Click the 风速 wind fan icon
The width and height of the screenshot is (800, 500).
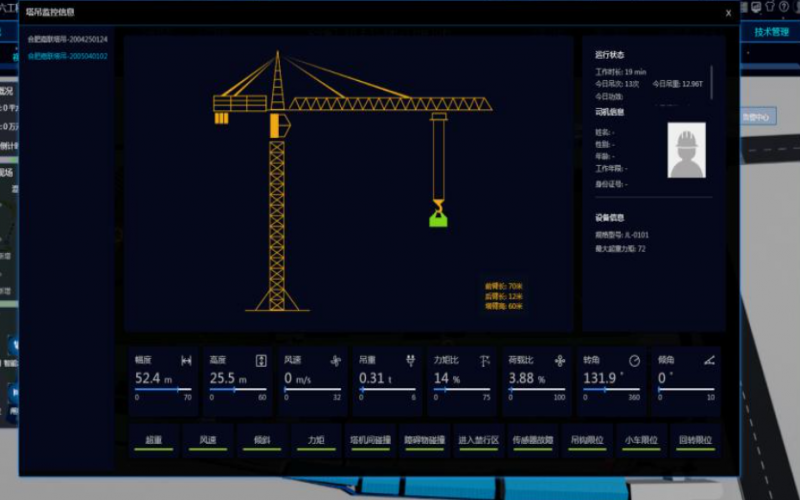pos(336,360)
